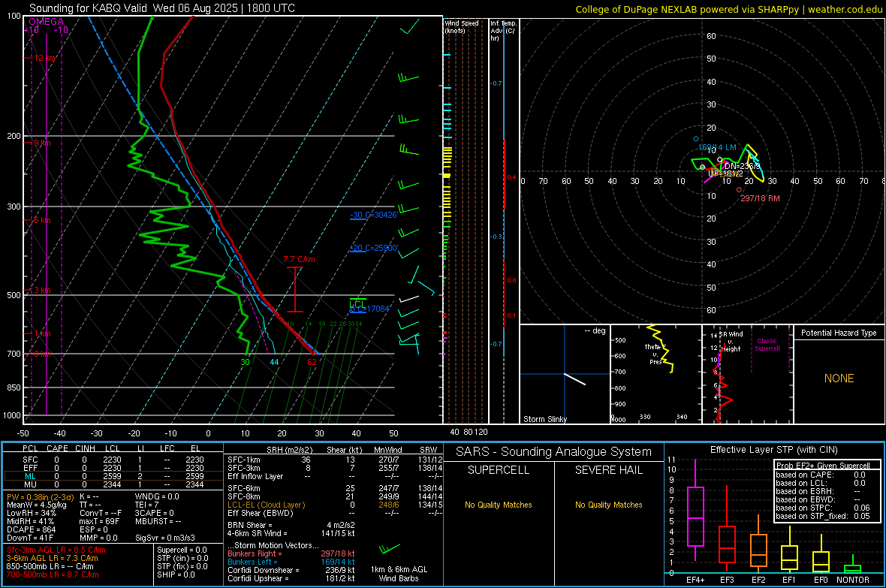Click the 'SHIP = 0.0' value
Viewport: 886px width, 588px height.
176,574
